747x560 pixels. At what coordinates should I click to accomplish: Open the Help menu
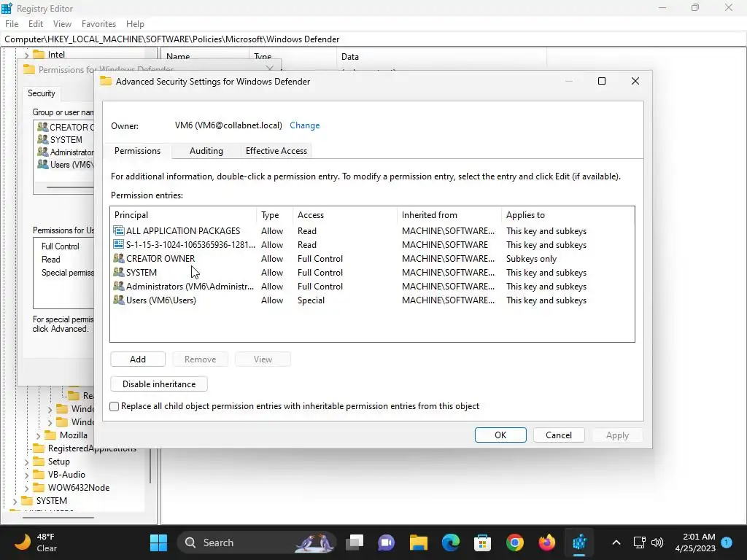point(135,24)
